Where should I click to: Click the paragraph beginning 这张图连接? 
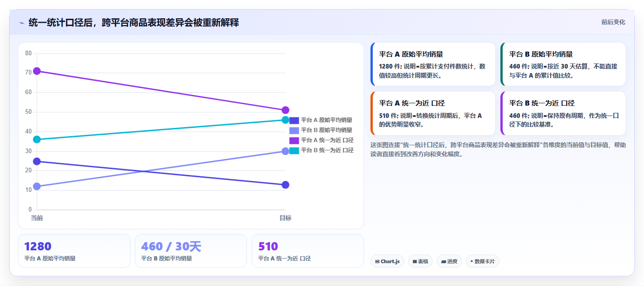tap(498, 149)
